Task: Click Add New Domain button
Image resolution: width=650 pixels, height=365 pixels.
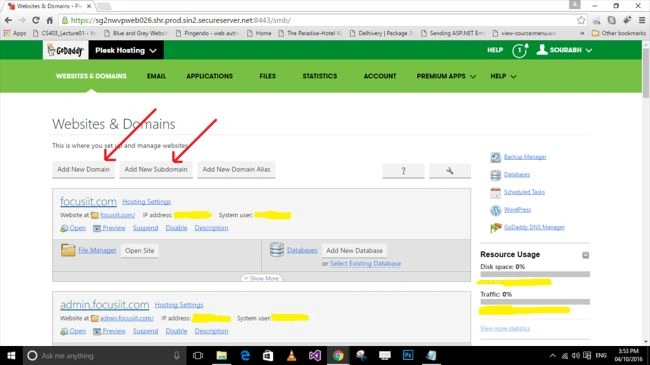Action: pyautogui.click(x=83, y=170)
